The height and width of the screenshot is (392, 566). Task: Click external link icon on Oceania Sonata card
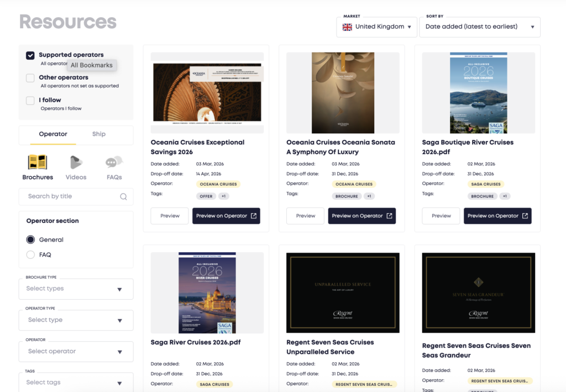pyautogui.click(x=389, y=216)
